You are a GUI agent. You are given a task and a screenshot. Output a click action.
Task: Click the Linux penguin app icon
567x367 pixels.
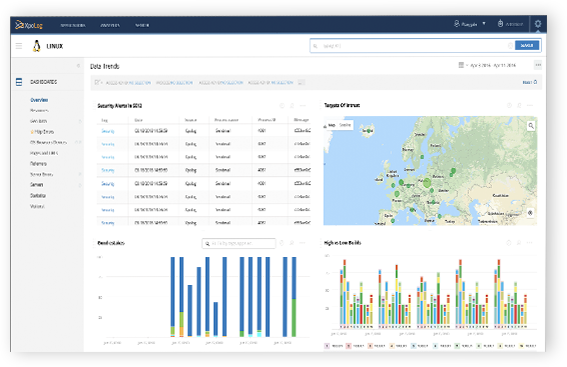[x=37, y=46]
